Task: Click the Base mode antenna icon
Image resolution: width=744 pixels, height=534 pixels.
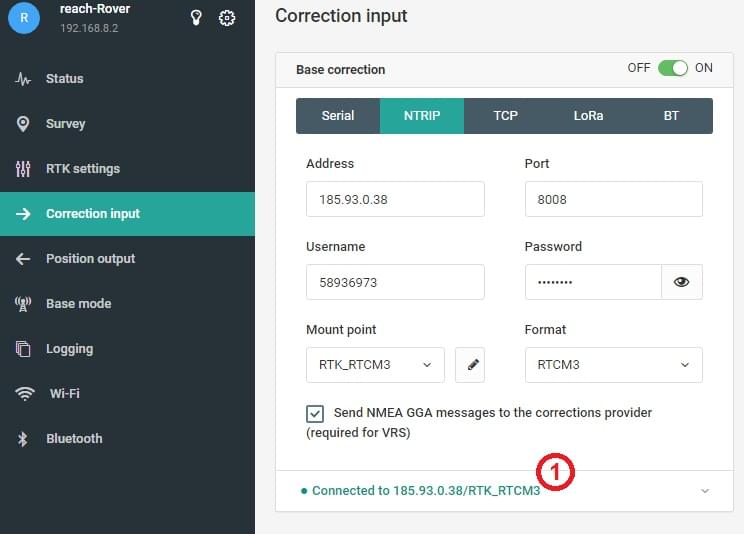Action: pyautogui.click(x=23, y=304)
